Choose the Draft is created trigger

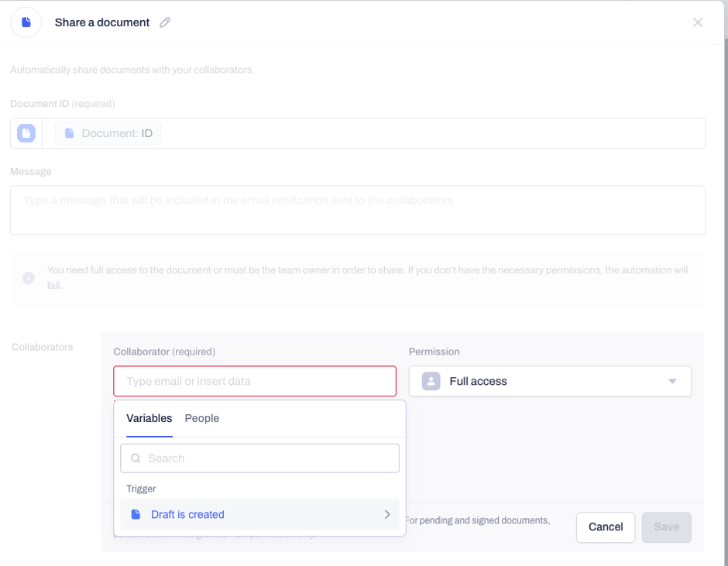[259, 514]
